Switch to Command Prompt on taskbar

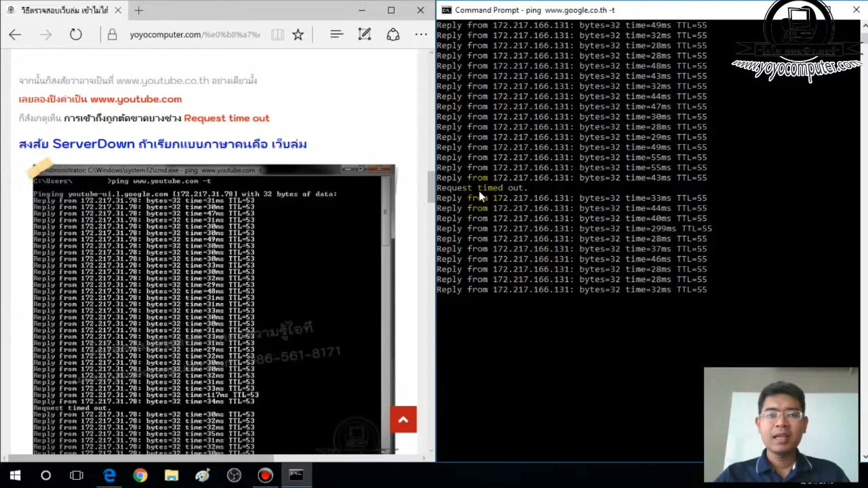tap(296, 475)
